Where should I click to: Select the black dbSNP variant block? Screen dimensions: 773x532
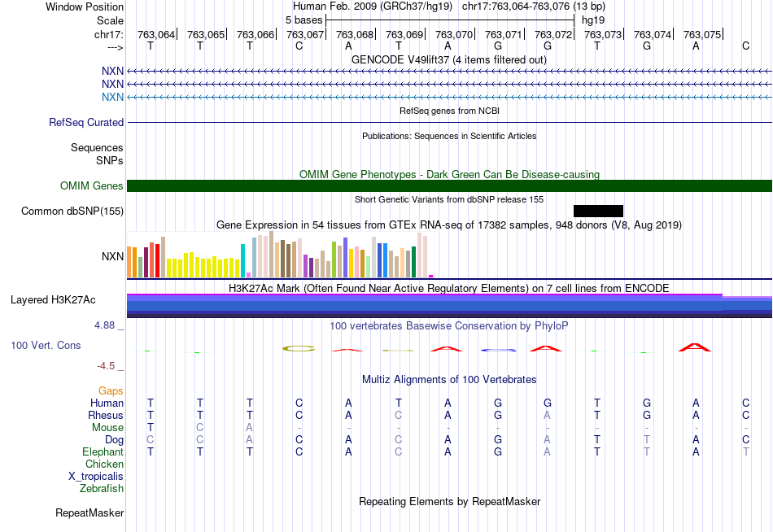598,211
